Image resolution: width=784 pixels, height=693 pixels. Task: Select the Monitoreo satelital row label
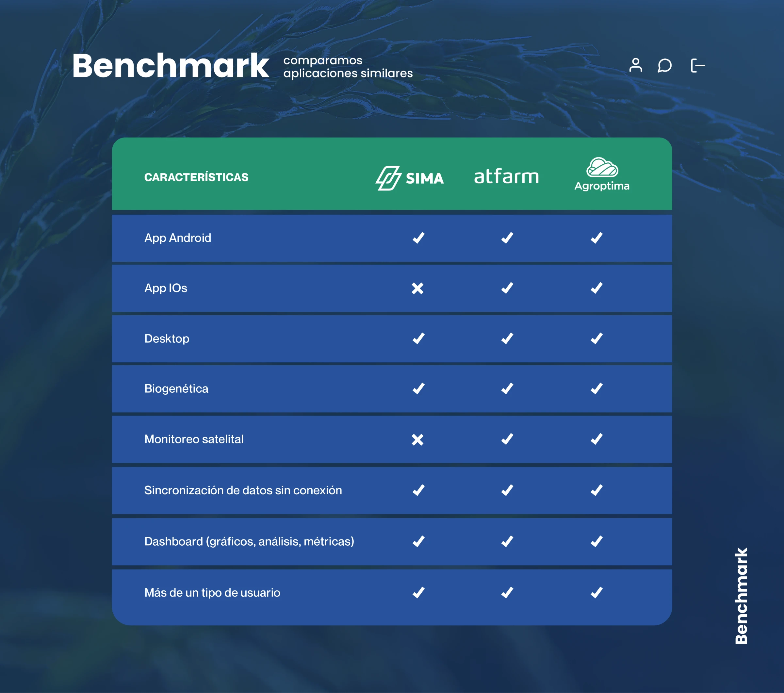[x=194, y=439]
